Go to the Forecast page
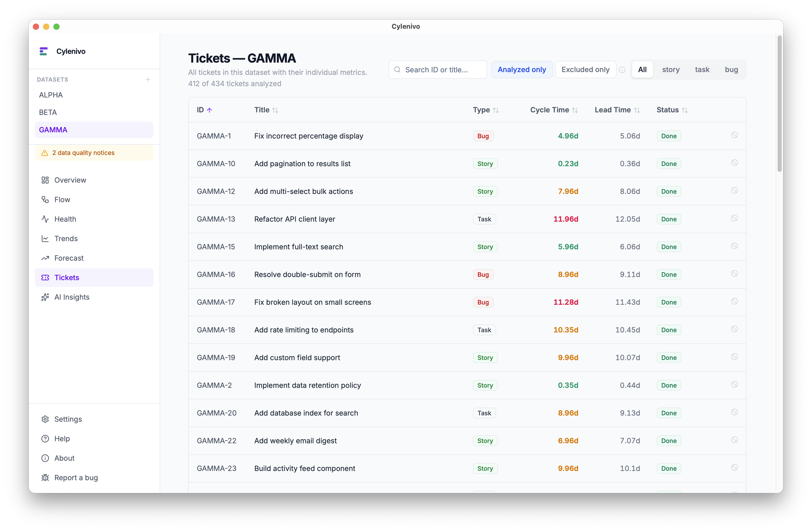This screenshot has height=531, width=812. [69, 258]
